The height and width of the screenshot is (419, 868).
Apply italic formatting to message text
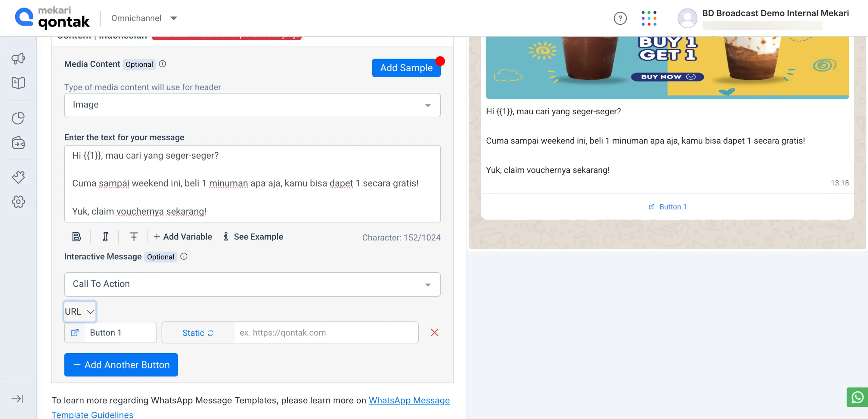click(x=105, y=237)
